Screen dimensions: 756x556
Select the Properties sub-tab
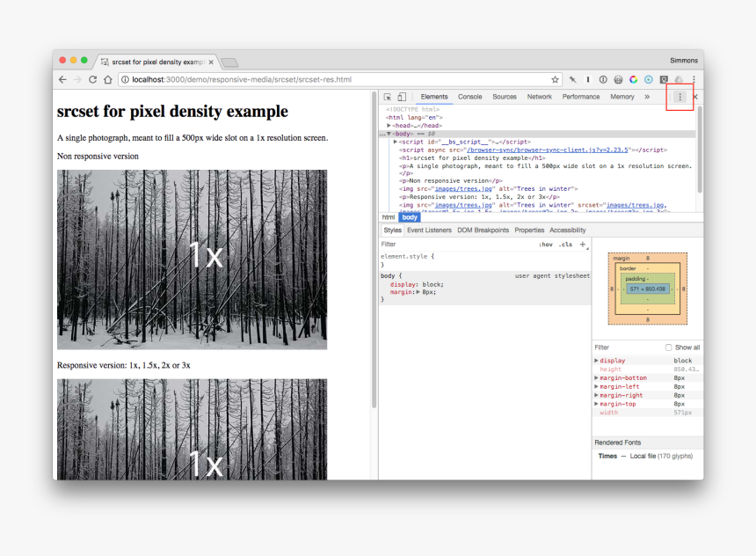(529, 230)
